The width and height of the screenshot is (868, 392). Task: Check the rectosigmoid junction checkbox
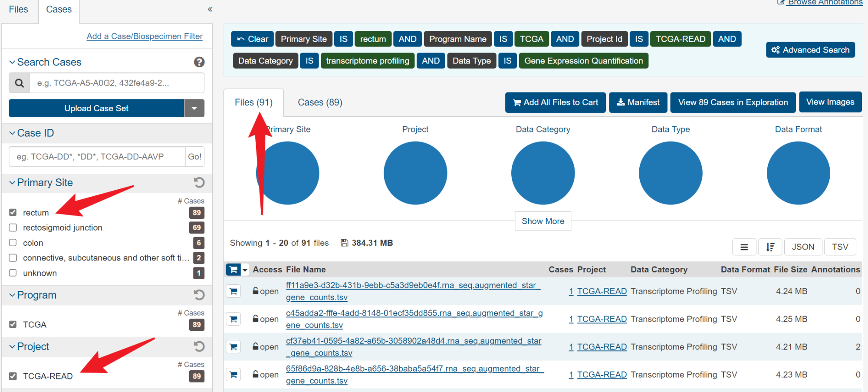pos(13,227)
